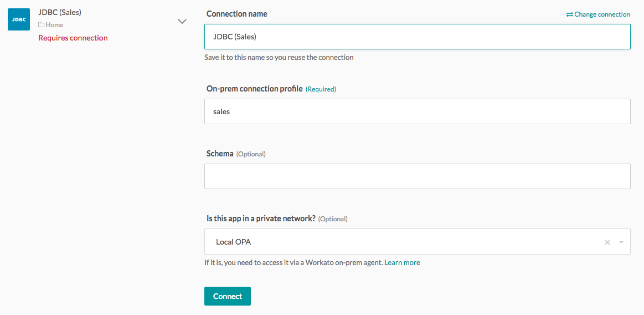Collapse the JDBC (Sales) connection panel chevron

[182, 22]
